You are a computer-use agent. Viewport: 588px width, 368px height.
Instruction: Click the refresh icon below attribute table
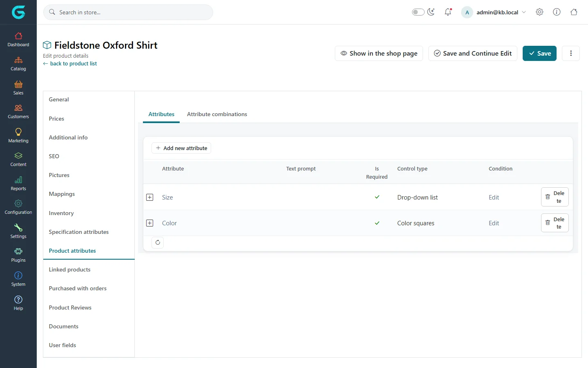[158, 242]
